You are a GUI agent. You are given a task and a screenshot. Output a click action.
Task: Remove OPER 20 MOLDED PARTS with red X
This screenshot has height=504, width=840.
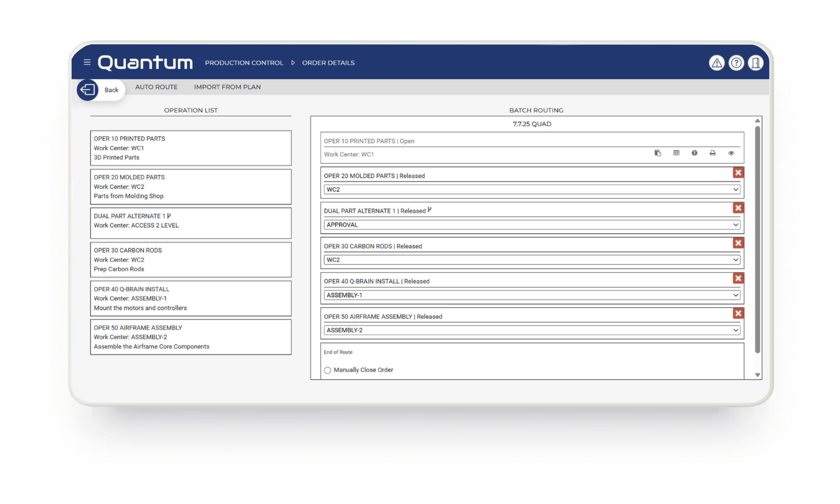pyautogui.click(x=738, y=173)
